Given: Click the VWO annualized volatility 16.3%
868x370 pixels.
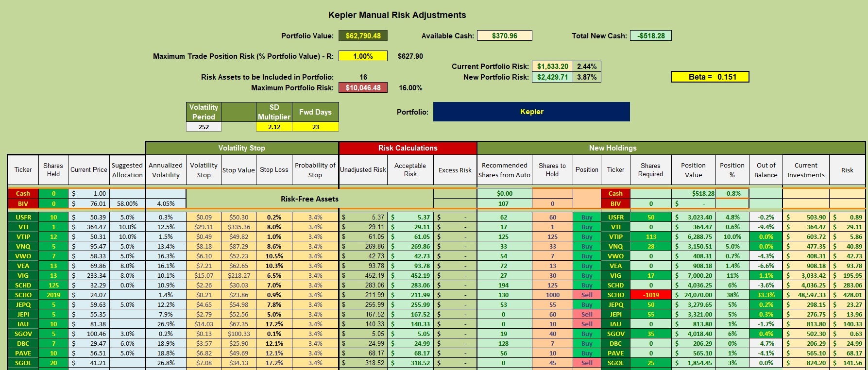Looking at the screenshot, I should [x=166, y=256].
